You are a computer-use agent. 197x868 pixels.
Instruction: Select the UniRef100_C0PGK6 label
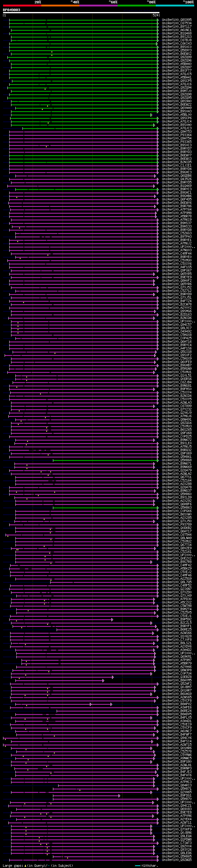[x=177, y=511]
